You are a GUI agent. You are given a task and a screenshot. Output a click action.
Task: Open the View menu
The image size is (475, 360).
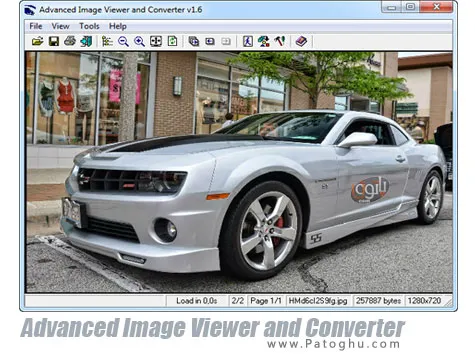[x=60, y=26]
